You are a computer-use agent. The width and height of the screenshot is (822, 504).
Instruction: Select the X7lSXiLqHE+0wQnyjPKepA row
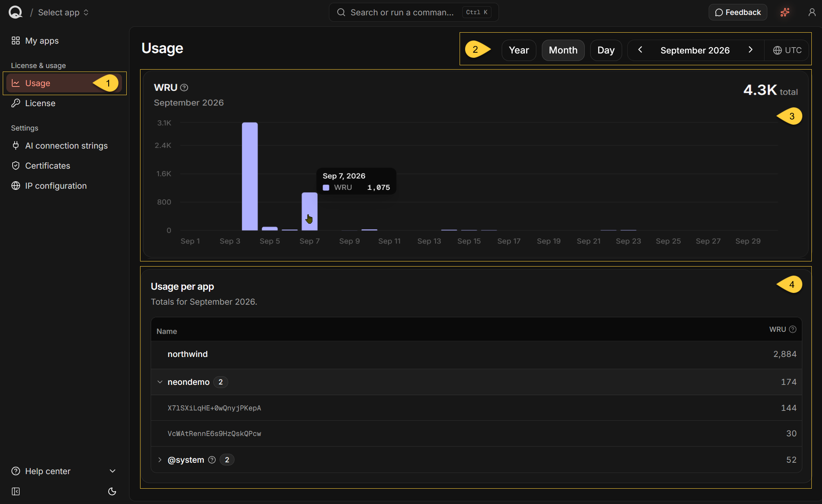(476, 408)
